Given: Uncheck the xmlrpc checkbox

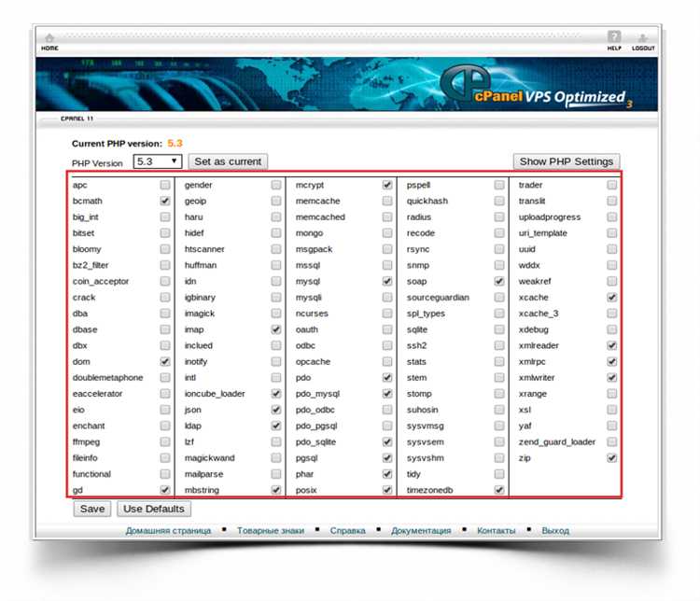Looking at the screenshot, I should click(612, 362).
